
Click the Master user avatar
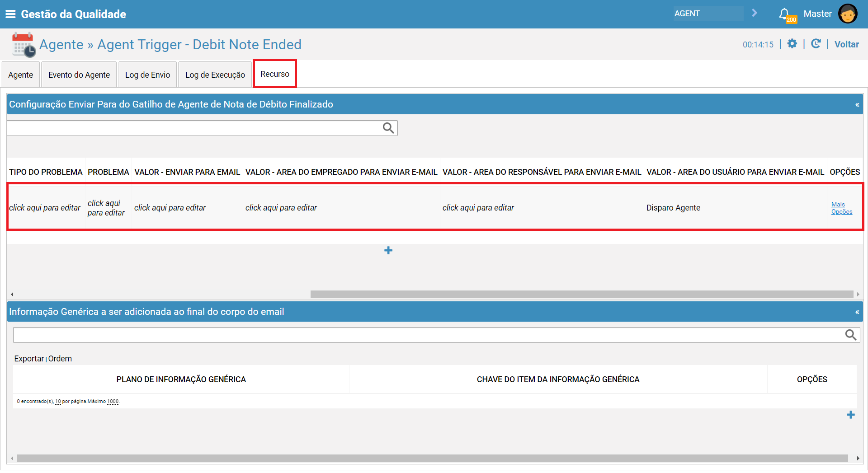coord(848,14)
